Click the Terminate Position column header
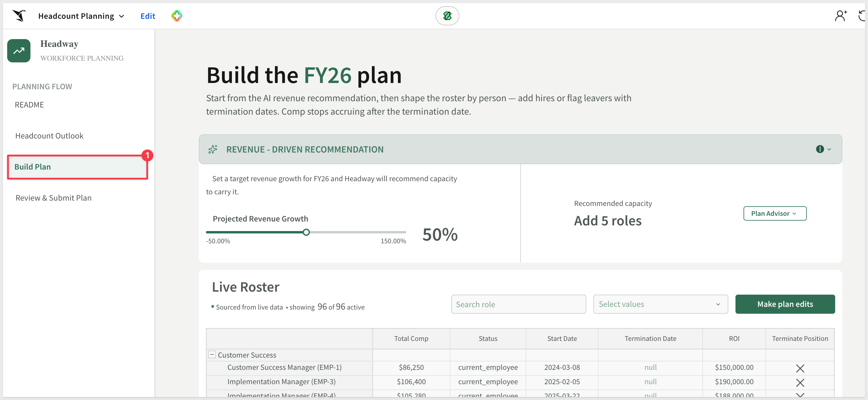The image size is (868, 400). (x=800, y=339)
